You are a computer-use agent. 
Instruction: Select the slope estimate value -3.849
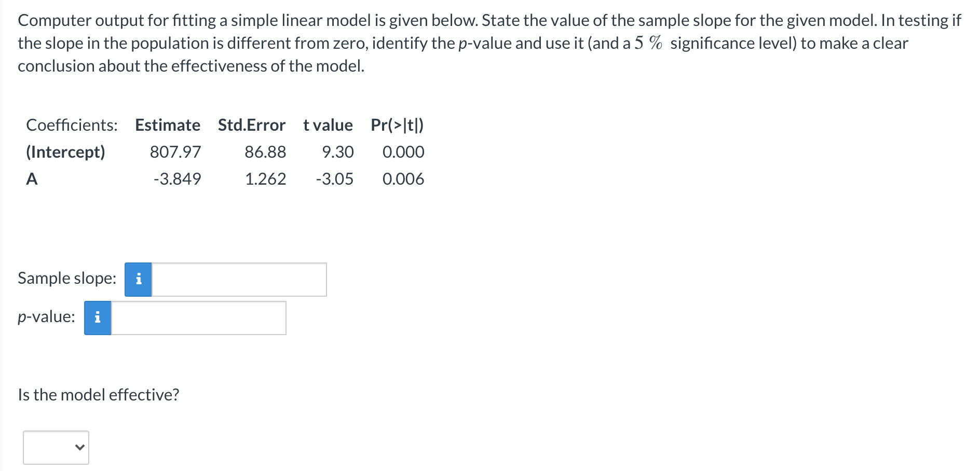pos(178,179)
